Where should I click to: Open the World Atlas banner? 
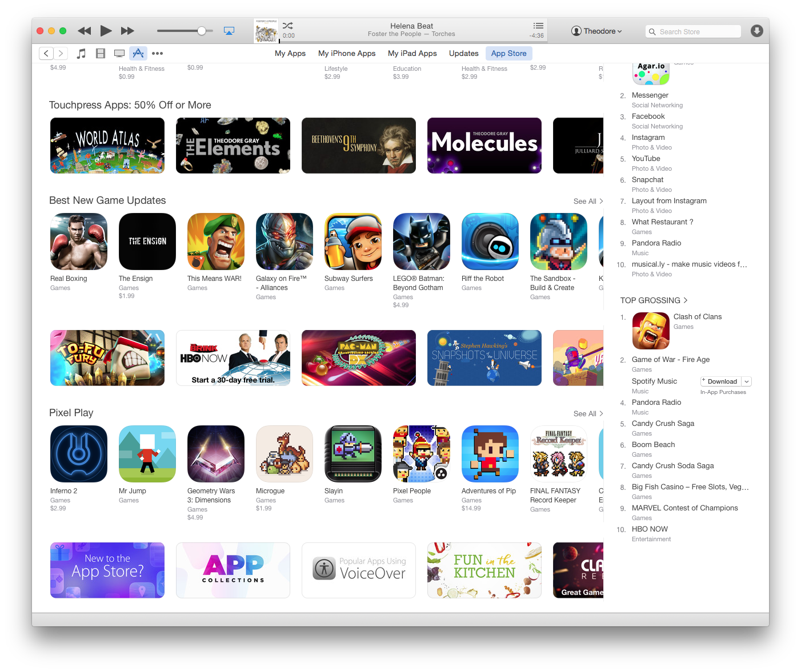tap(107, 146)
